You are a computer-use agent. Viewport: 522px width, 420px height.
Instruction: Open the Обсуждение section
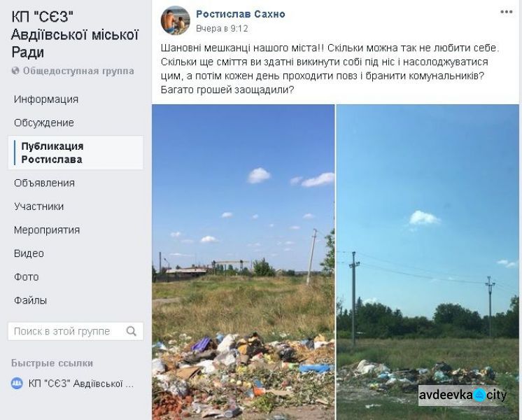44,122
